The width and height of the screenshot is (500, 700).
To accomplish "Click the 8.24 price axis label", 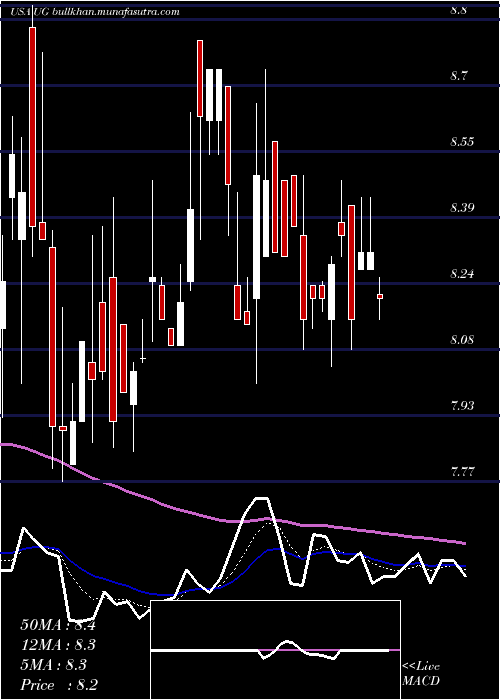I will point(462,274).
